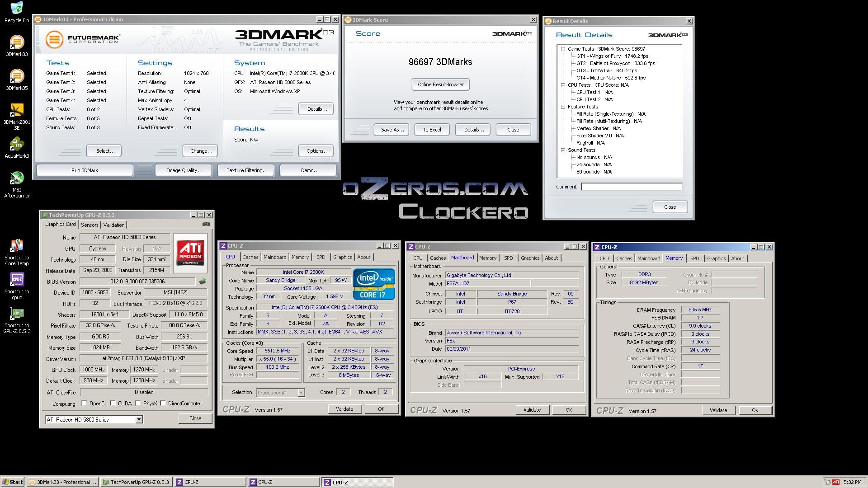The image size is (868, 488).
Task: Collapse Sound Tests tree node
Action: [563, 150]
